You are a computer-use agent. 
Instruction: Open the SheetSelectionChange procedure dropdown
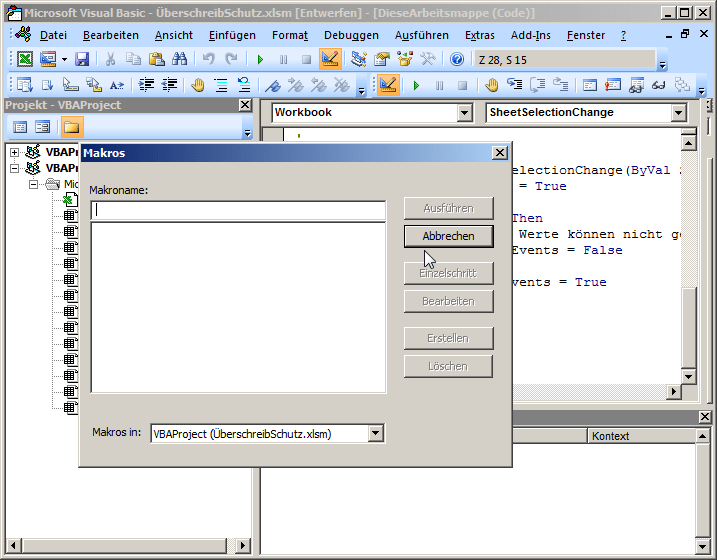[679, 112]
